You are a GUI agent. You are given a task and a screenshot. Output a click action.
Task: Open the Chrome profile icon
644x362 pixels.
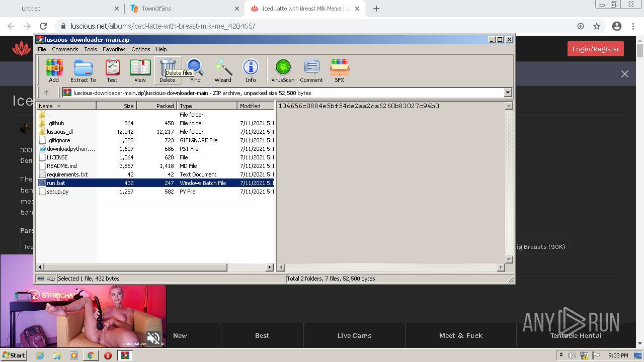pyautogui.click(x=617, y=26)
